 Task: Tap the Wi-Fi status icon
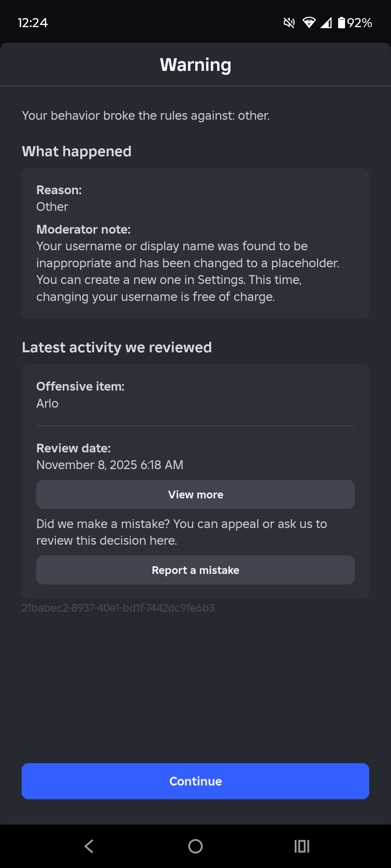pyautogui.click(x=308, y=23)
